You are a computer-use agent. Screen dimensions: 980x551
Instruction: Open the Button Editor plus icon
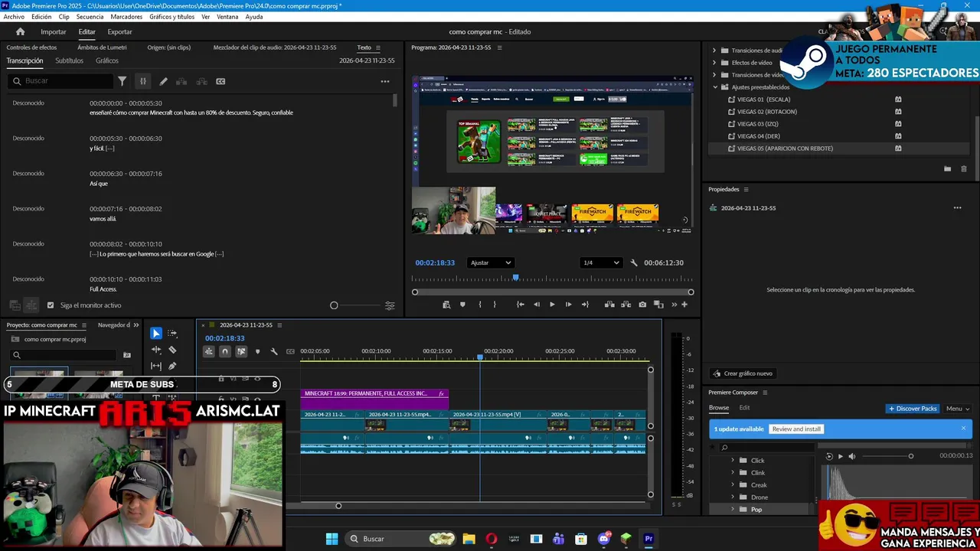pyautogui.click(x=684, y=305)
